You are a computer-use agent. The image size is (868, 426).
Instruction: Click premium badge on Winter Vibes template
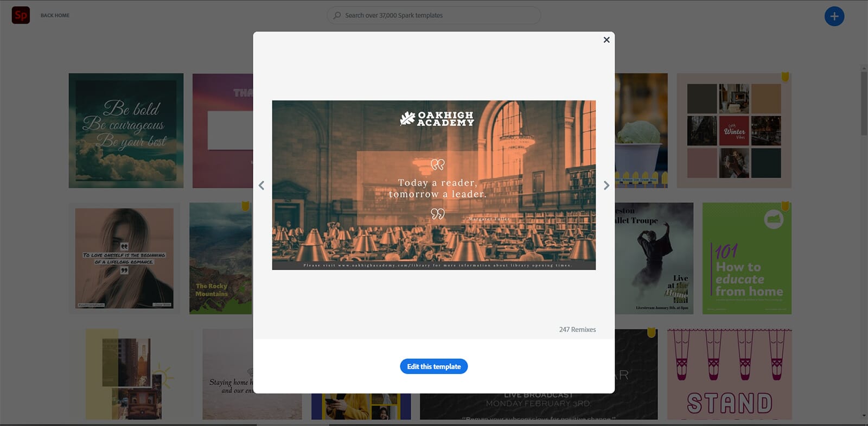785,77
